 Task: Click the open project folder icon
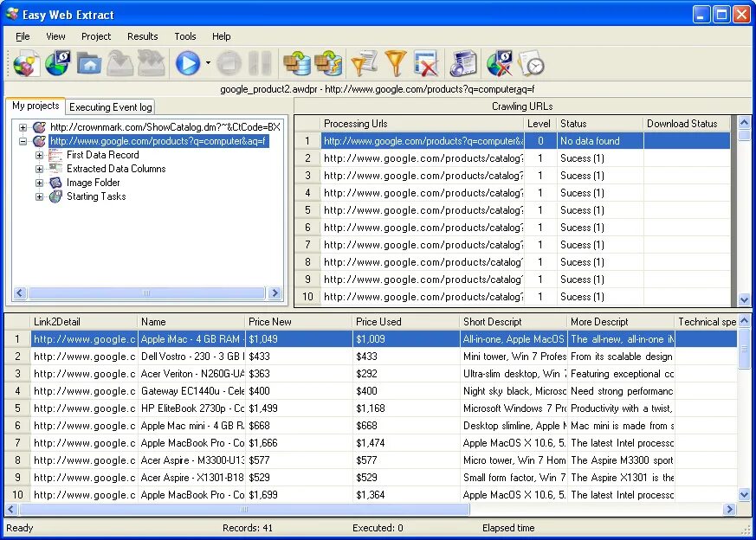tap(89, 64)
